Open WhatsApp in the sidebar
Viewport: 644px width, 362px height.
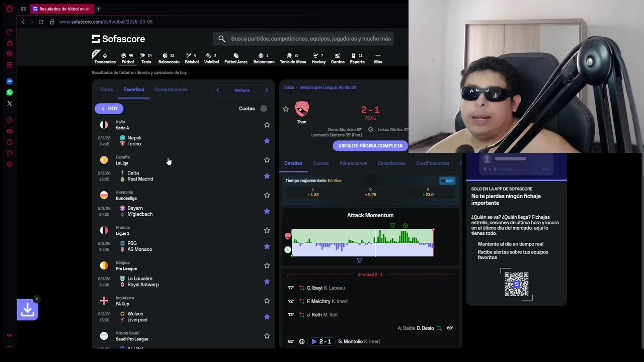click(9, 92)
